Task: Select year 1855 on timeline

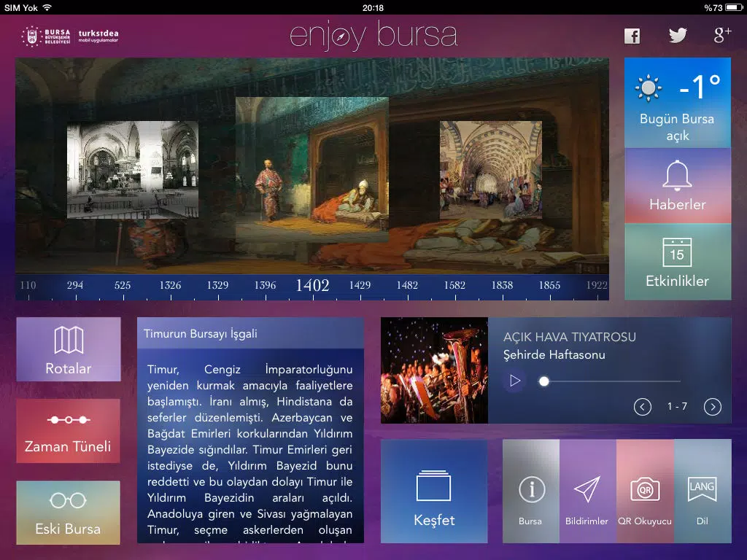Action: click(x=549, y=285)
